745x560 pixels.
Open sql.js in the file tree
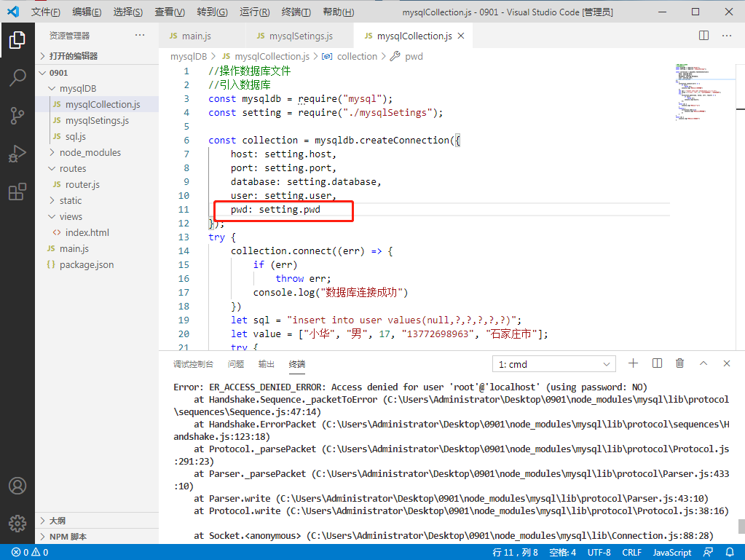[97, 136]
